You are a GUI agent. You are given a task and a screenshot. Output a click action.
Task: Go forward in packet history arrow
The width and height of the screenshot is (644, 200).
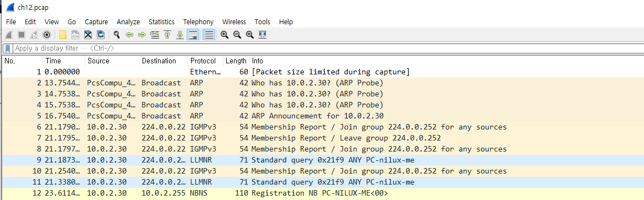(142, 35)
